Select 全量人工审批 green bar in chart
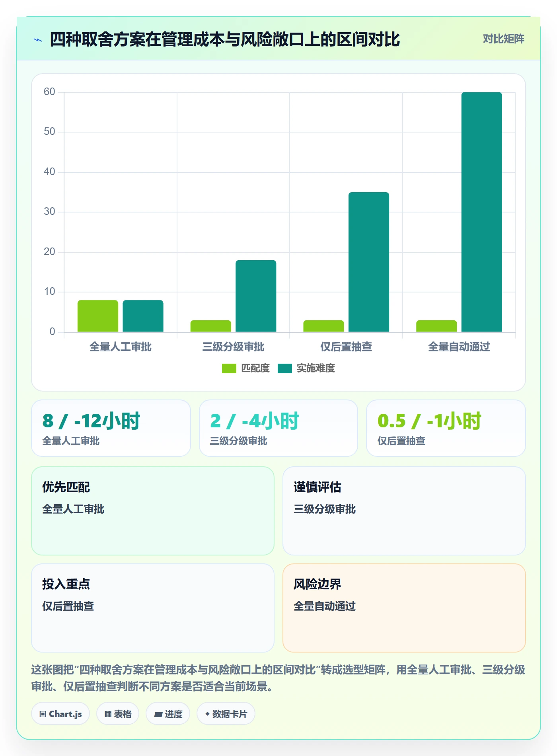557x756 pixels. coord(98,316)
